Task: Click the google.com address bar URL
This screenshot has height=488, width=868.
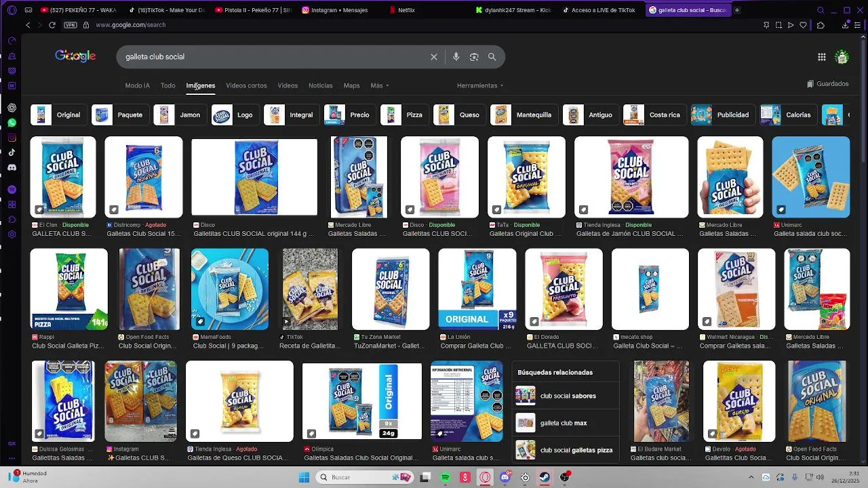Action: click(131, 25)
